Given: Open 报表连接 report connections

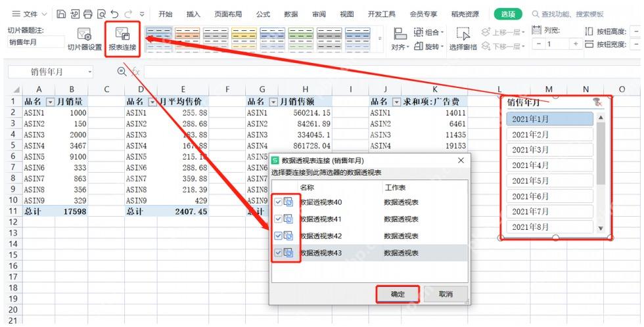Looking at the screenshot, I should (x=122, y=39).
